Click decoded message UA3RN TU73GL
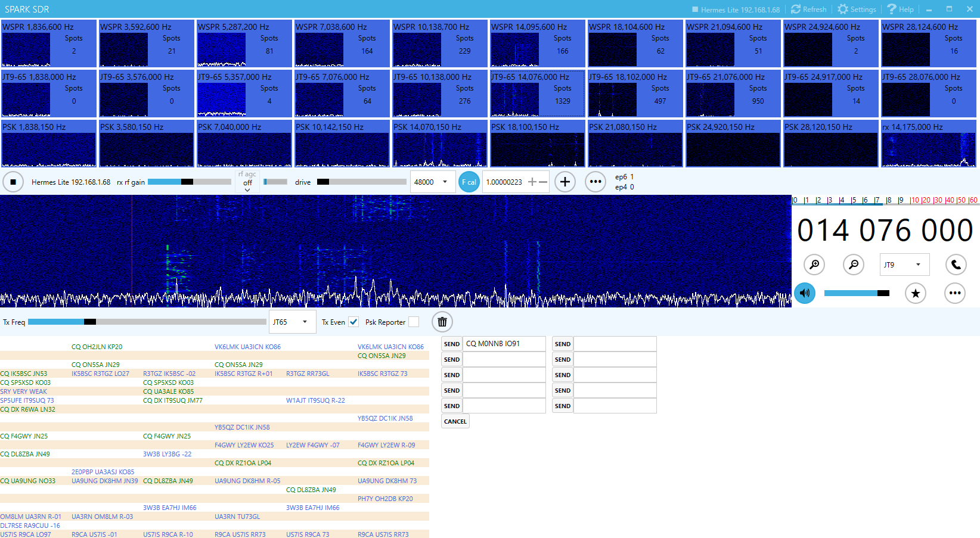The image size is (980, 538). coord(237,517)
